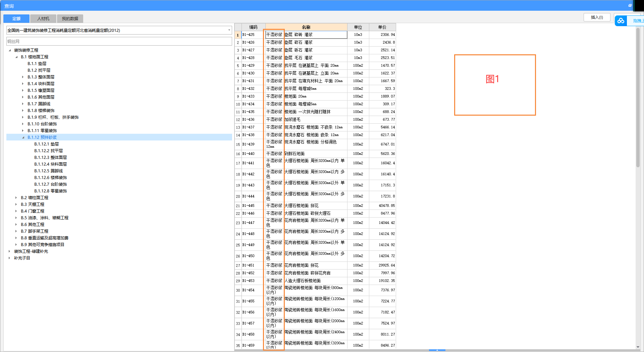Viewport: 644px width, 352px height.
Task: Click the 名称 column header
Action: tap(306, 27)
